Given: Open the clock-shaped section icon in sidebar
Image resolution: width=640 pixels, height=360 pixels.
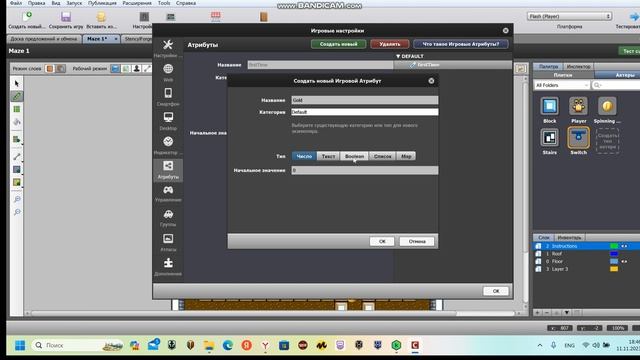Looking at the screenshot, I should 168,141.
